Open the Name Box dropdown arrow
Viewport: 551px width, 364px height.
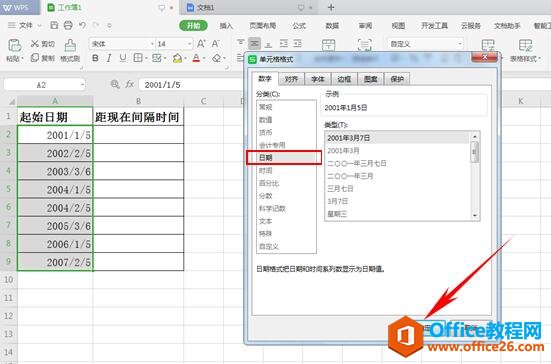click(x=82, y=85)
